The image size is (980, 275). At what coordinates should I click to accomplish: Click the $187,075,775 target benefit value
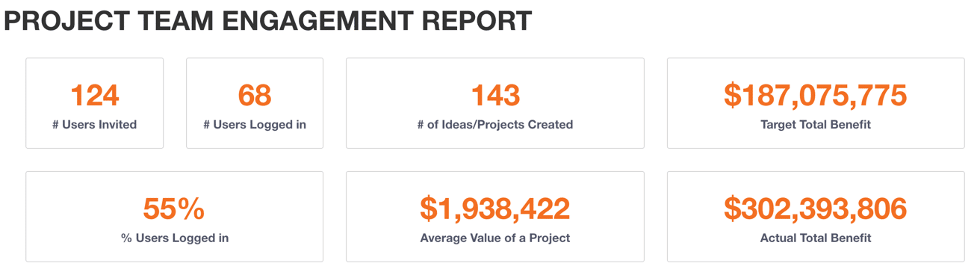pyautogui.click(x=816, y=96)
